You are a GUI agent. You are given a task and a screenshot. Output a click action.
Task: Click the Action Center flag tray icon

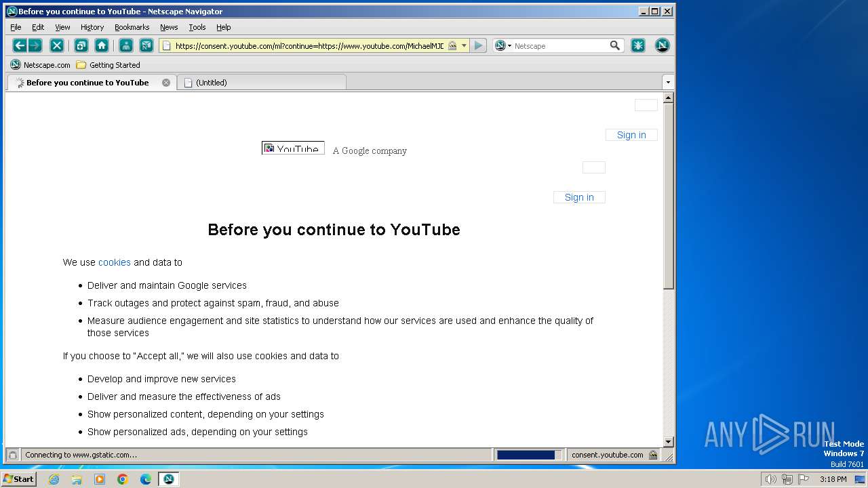[x=804, y=479]
